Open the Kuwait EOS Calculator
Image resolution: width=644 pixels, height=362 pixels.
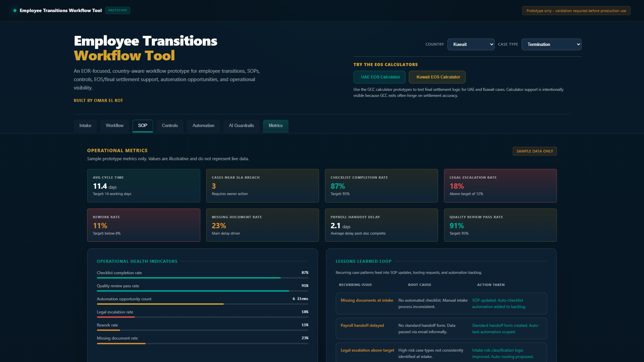(x=437, y=77)
